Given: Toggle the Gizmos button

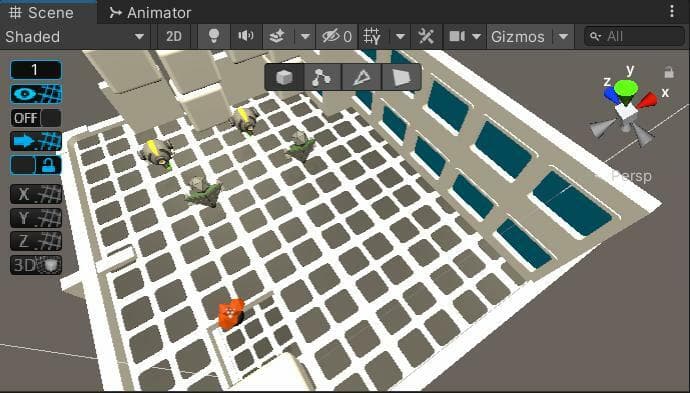Looking at the screenshot, I should 518,37.
